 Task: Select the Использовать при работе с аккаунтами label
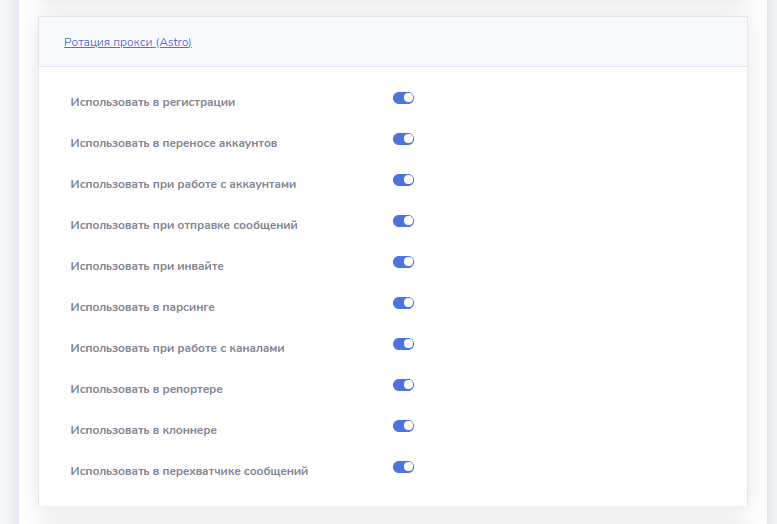pyautogui.click(x=183, y=184)
